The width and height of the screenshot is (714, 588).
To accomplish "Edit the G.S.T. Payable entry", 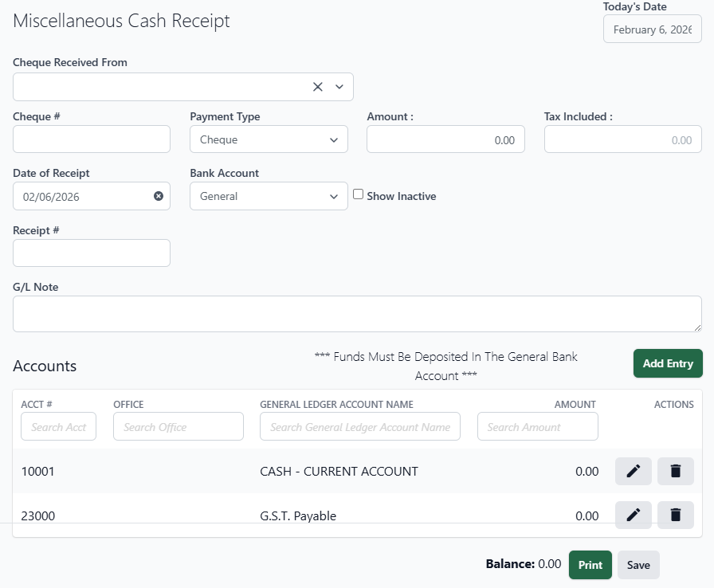I will [633, 515].
